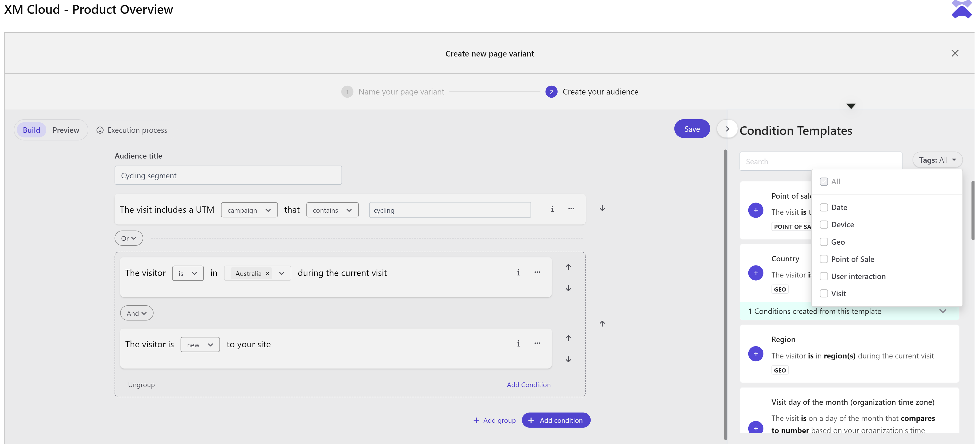This screenshot has width=980, height=448.
Task: Switch to the Preview tab
Action: pyautogui.click(x=66, y=130)
